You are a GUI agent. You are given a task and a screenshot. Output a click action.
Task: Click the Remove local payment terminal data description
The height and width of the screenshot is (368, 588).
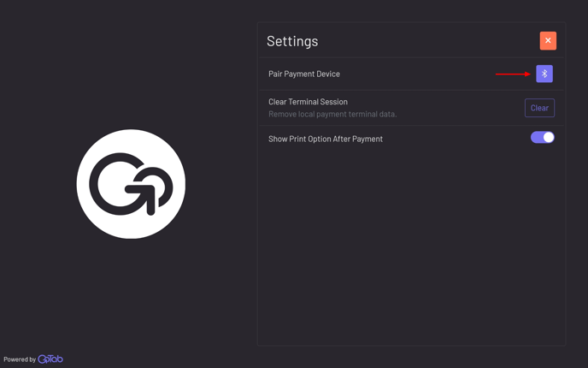click(332, 114)
